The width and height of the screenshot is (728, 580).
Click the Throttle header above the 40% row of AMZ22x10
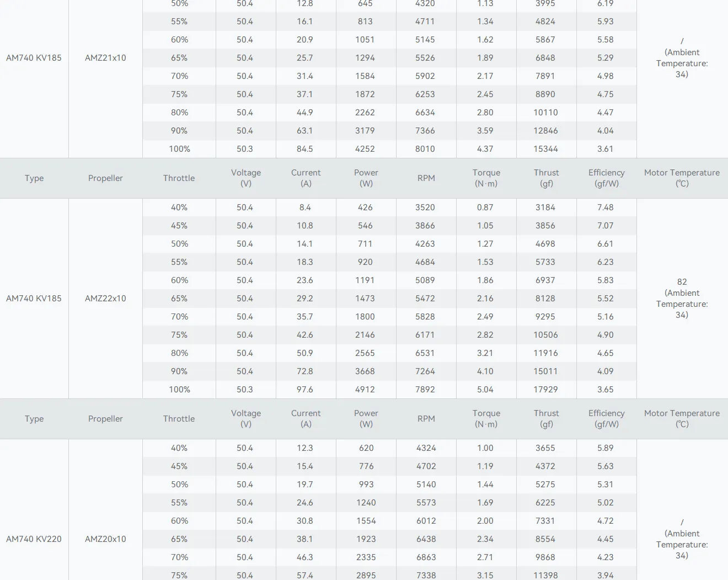[x=179, y=178]
